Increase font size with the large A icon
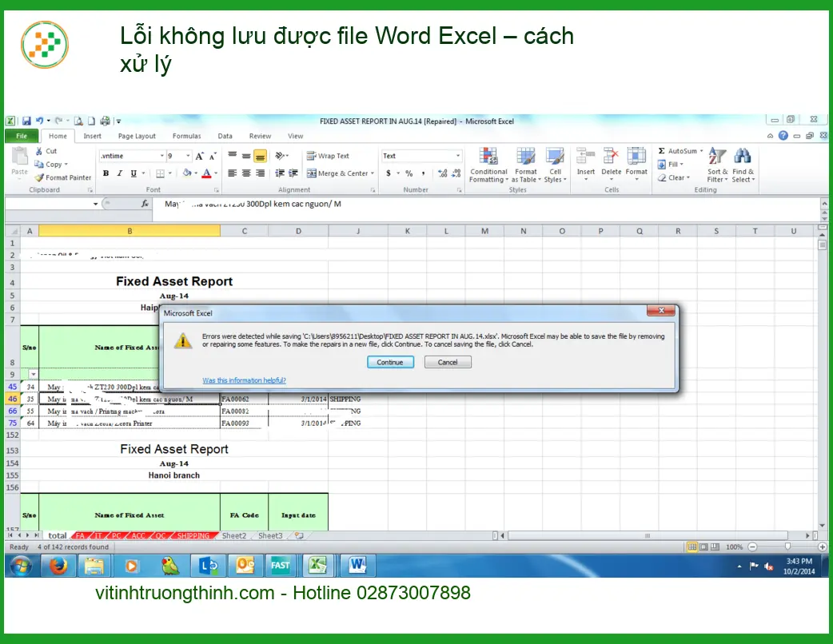This screenshot has width=833, height=644. click(199, 156)
